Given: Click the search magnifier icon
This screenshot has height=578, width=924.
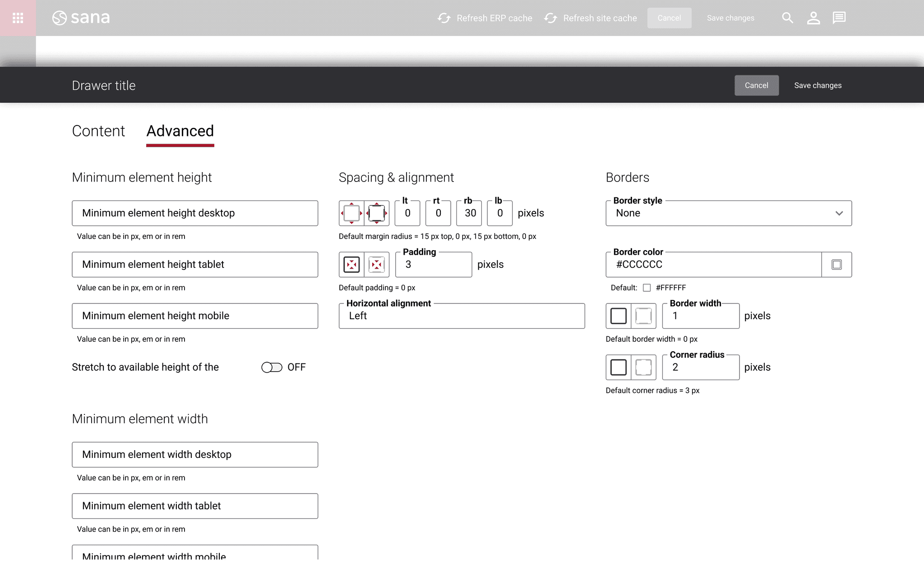Looking at the screenshot, I should coord(787,18).
